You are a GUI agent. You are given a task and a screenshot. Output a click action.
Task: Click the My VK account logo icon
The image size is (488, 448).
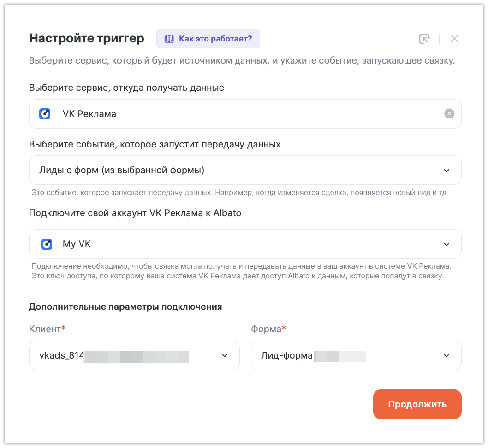coord(47,244)
